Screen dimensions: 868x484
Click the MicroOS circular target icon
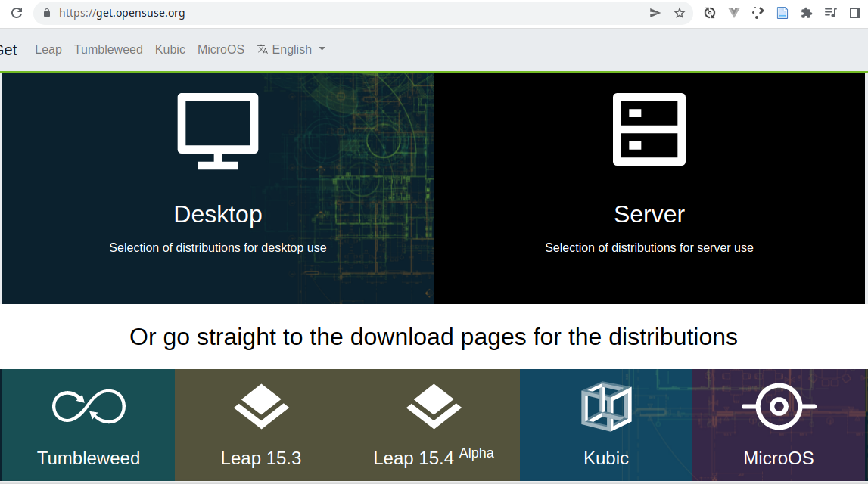coord(779,407)
